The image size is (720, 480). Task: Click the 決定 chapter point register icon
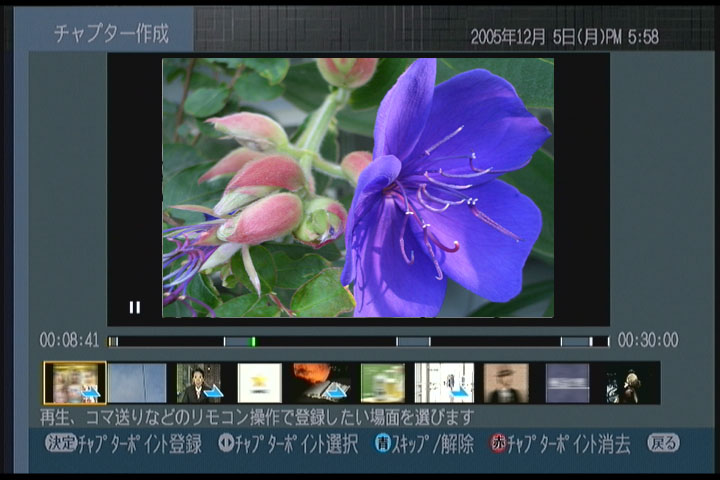tap(61, 443)
